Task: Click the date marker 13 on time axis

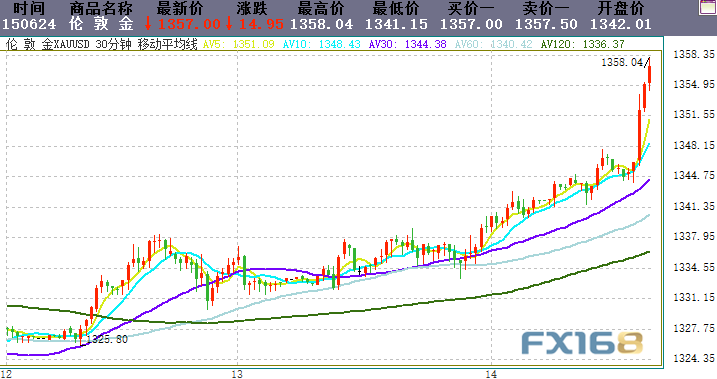Action: click(237, 374)
